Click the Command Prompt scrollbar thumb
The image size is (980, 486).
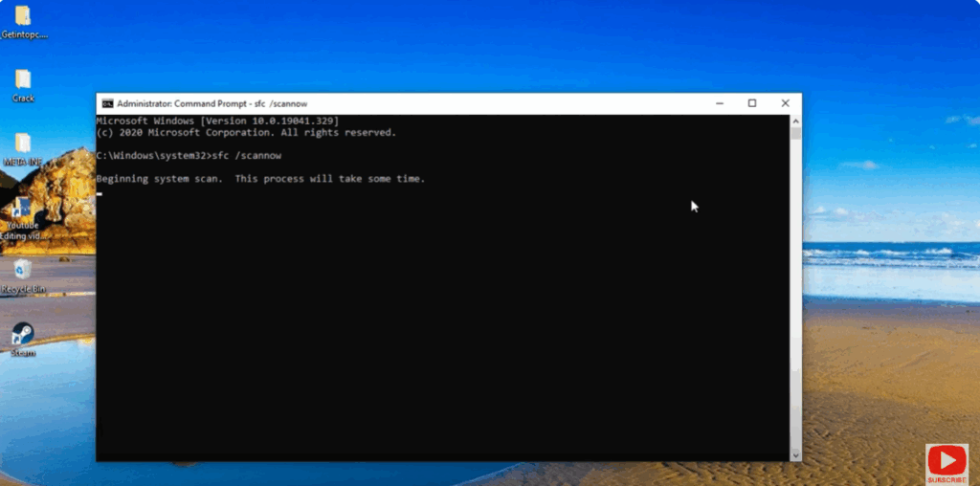tap(795, 134)
